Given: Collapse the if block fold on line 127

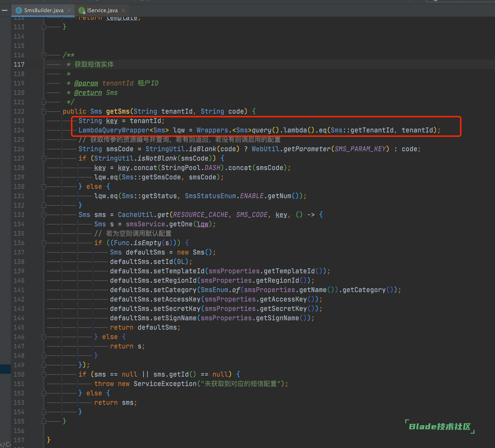Looking at the screenshot, I should point(44,158).
